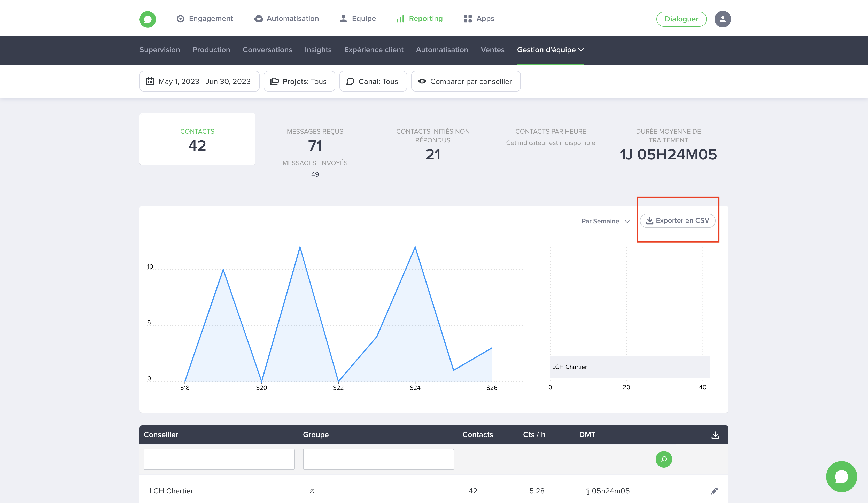Click the Dialoguer button
Viewport: 868px width, 503px height.
(x=681, y=19)
